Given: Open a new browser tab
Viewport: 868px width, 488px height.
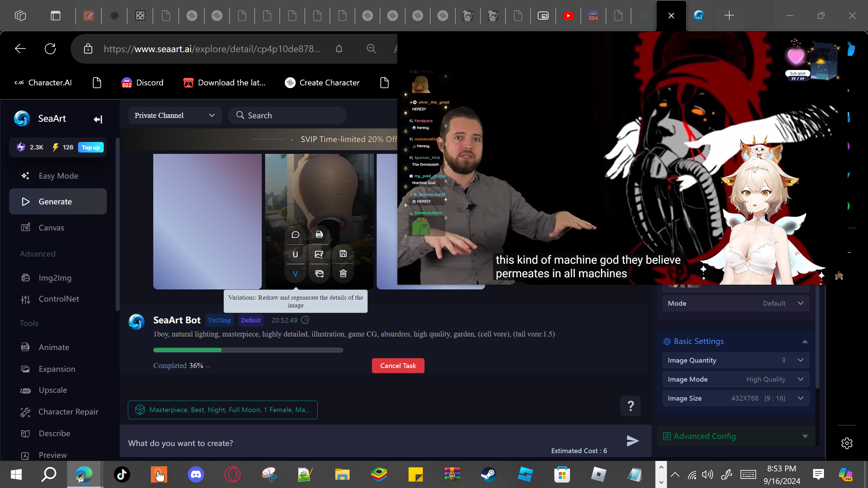Looking at the screenshot, I should coord(729,16).
